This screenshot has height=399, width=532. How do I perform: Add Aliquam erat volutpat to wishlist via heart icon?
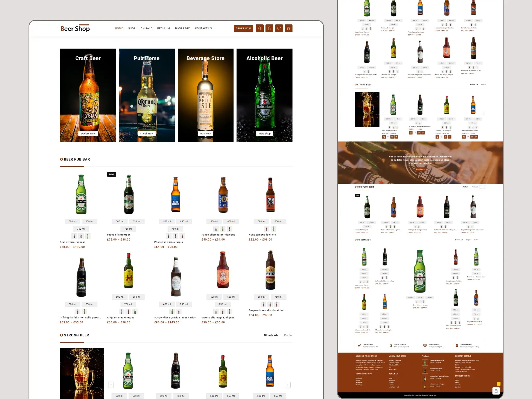point(442,137)
